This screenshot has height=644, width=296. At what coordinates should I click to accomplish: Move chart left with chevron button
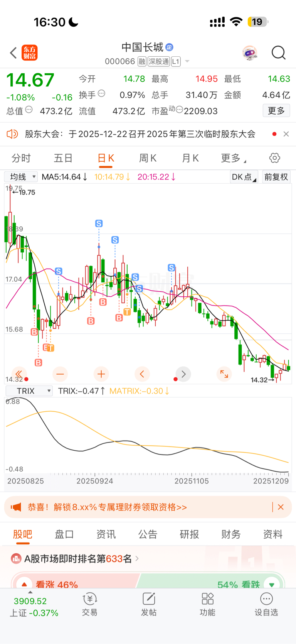coord(142,374)
